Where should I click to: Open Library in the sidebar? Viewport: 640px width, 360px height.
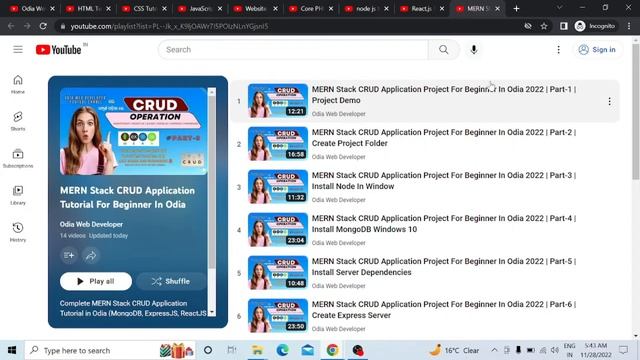18,195
